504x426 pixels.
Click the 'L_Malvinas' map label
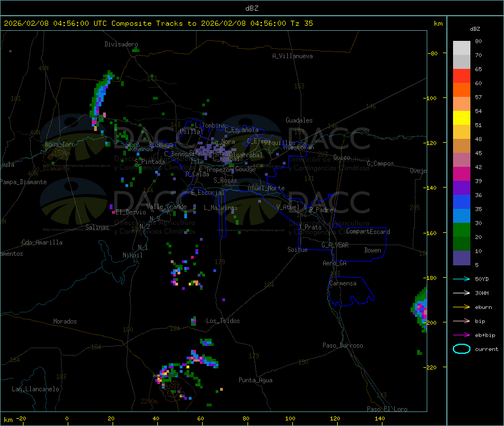pyautogui.click(x=221, y=208)
